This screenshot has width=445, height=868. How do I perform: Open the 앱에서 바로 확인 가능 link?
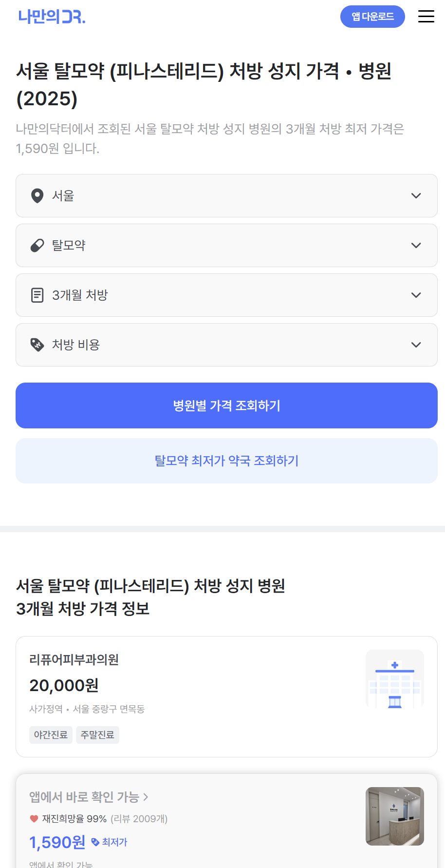[x=89, y=797]
